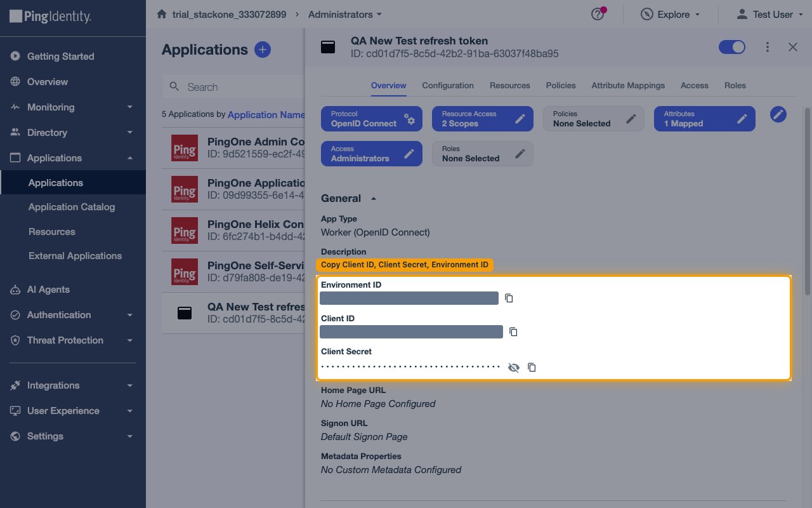Select the PingOne Application Portal row

tap(233, 189)
